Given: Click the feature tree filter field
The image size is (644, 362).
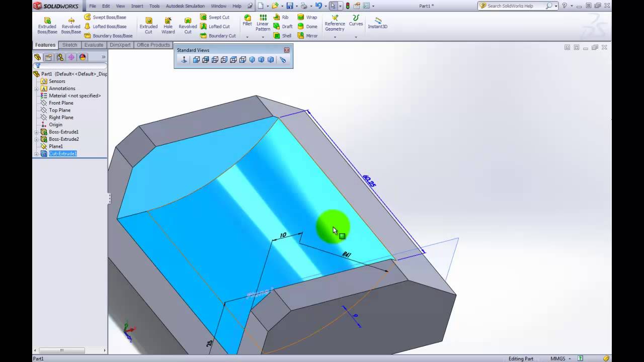Looking at the screenshot, I should point(70,66).
